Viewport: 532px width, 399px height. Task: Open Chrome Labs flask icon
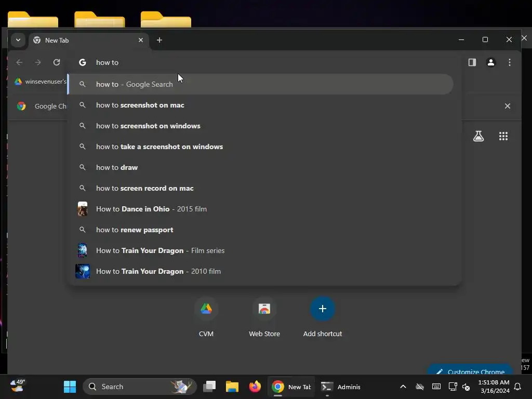478,136
